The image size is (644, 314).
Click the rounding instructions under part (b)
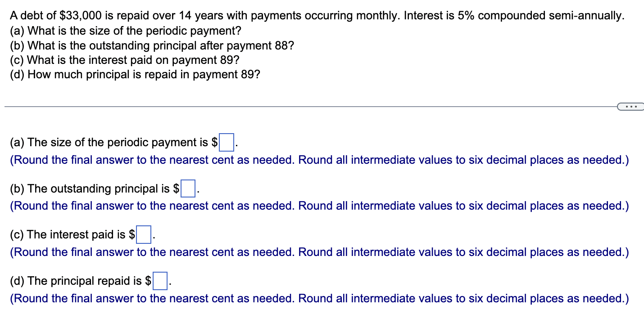coord(318,206)
